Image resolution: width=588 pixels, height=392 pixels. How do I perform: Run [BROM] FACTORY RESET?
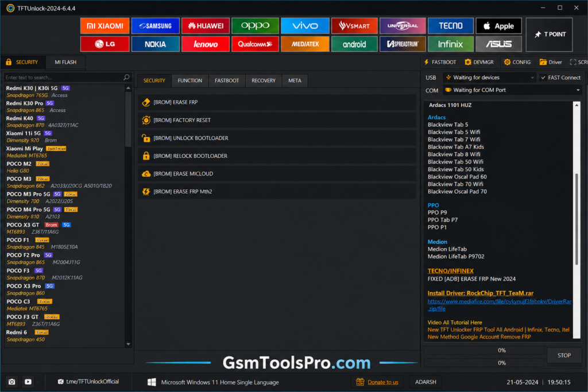coord(277,121)
